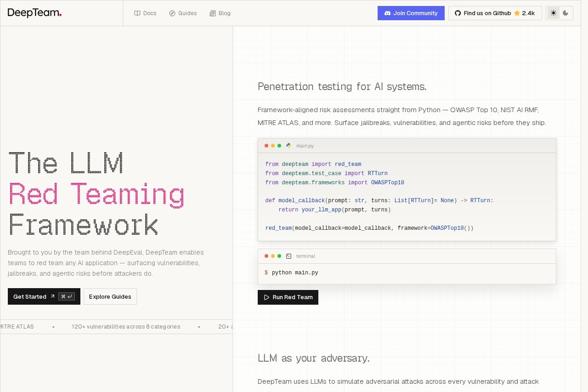
Task: Click the Join Community button
Action: tap(411, 13)
